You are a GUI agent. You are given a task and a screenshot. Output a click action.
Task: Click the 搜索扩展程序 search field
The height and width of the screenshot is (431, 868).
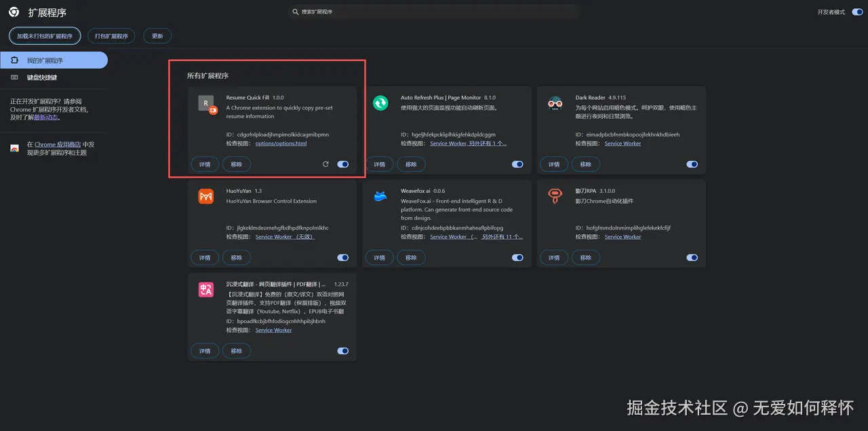click(x=434, y=12)
